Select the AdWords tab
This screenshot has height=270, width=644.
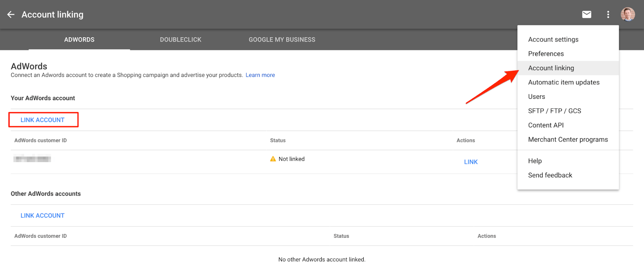[x=79, y=40]
